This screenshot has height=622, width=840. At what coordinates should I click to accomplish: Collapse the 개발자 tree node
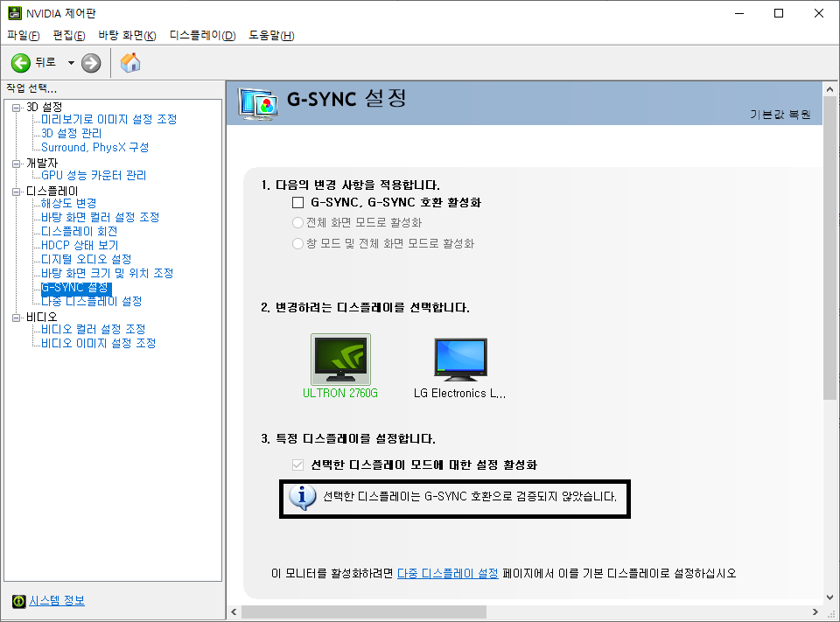(x=16, y=164)
